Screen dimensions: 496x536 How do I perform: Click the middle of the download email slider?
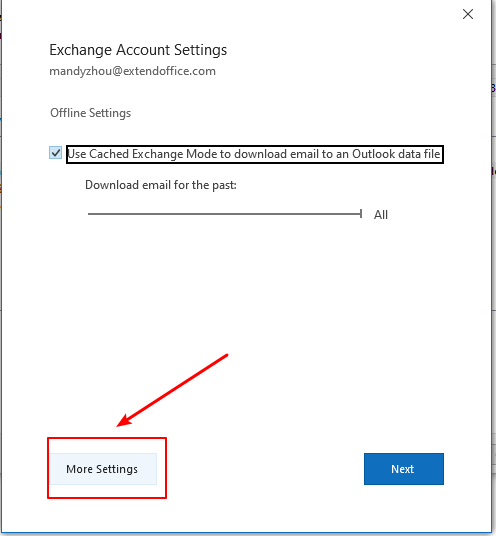[x=225, y=214]
